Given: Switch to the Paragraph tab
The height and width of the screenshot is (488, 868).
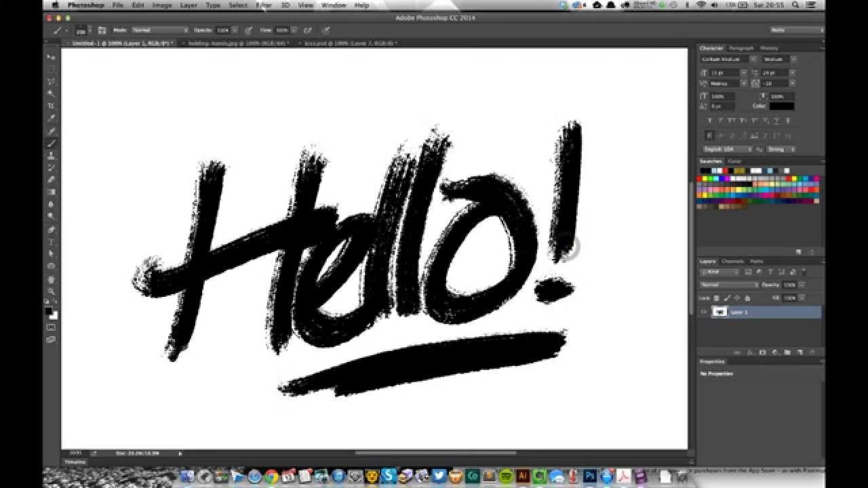Looking at the screenshot, I should point(741,48).
